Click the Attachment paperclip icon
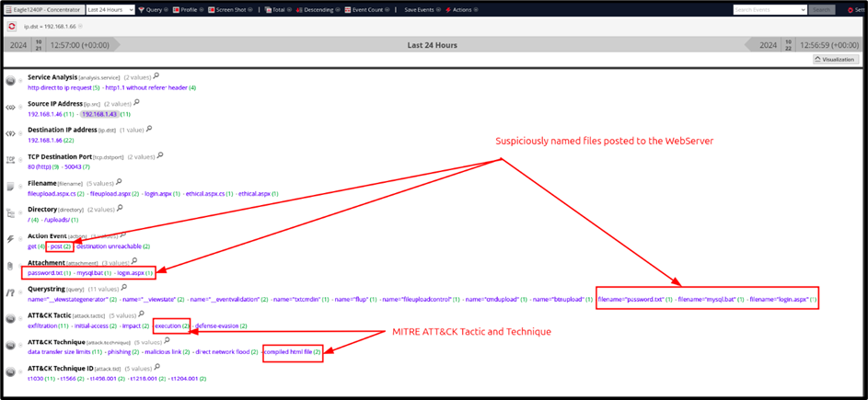868x400 pixels. (x=10, y=267)
